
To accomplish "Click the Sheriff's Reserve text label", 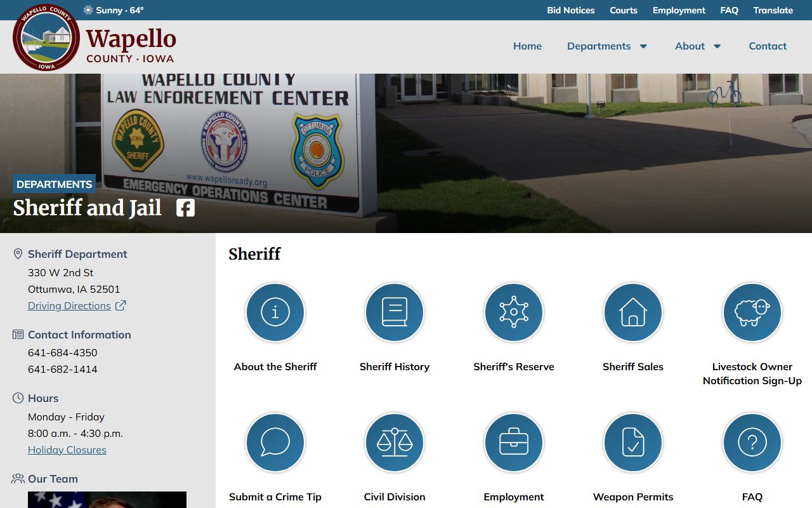I will tap(514, 366).
